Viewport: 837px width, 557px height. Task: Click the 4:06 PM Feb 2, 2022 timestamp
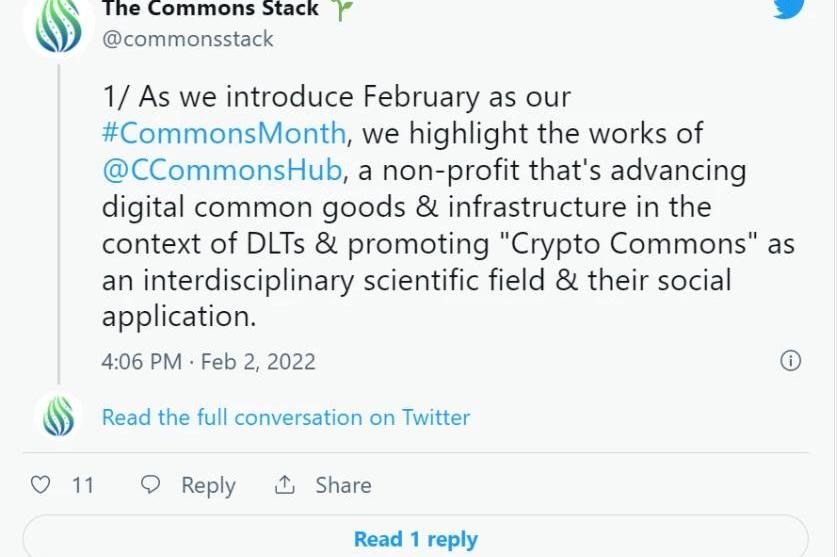[208, 361]
